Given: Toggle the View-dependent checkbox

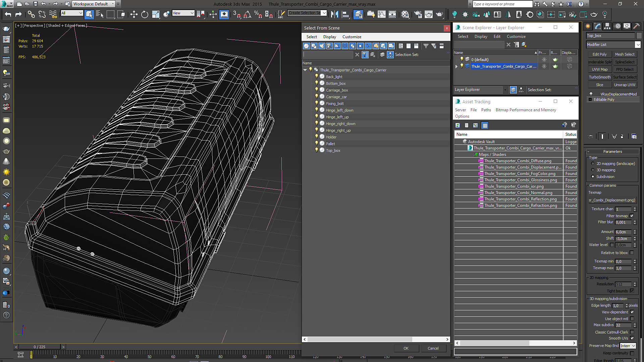Looking at the screenshot, I should pyautogui.click(x=632, y=312).
